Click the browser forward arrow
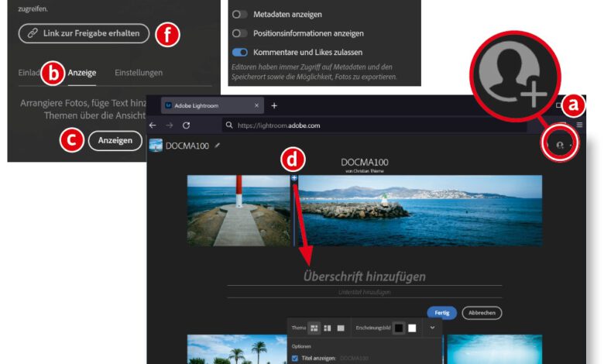604x364 pixels. (x=170, y=125)
